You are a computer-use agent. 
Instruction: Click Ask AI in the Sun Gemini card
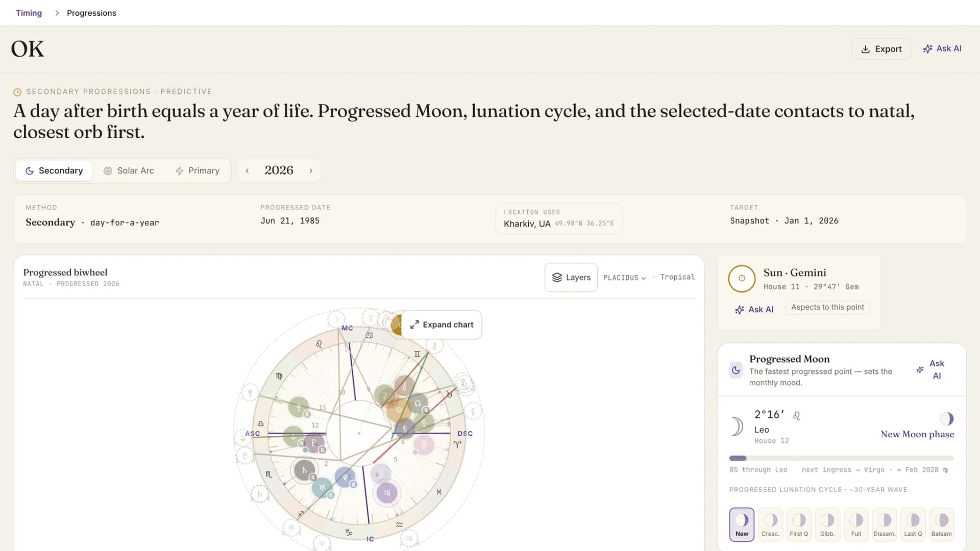[754, 309]
